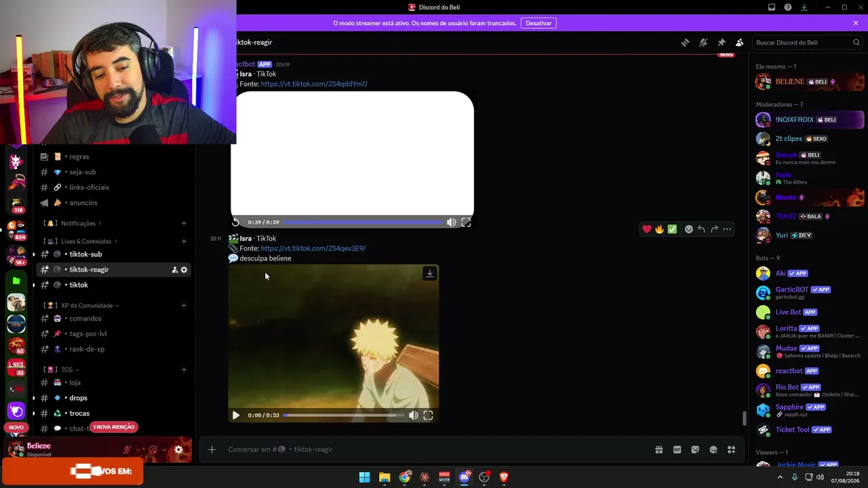Fullscreen the 0:33 video
The width and height of the screenshot is (868, 488).
pyautogui.click(x=428, y=415)
